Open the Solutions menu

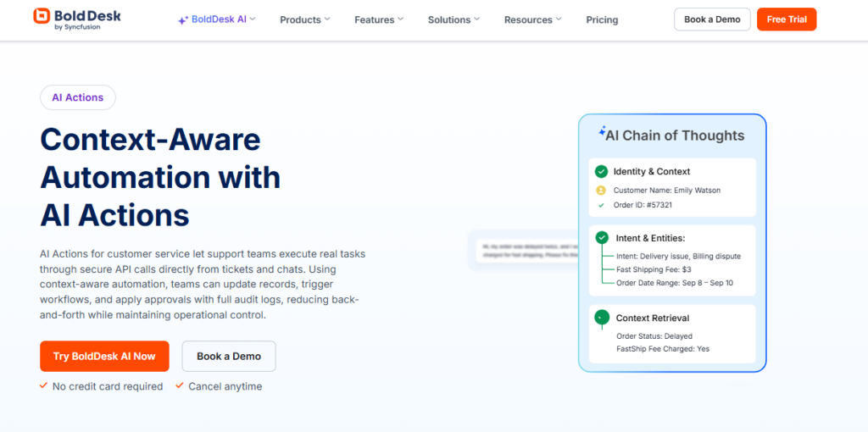(454, 20)
